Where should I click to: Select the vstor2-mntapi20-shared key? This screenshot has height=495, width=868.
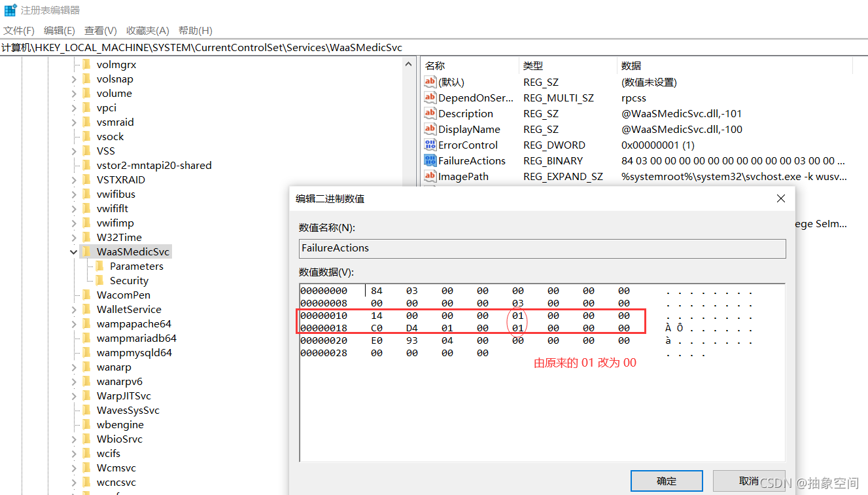tap(154, 166)
